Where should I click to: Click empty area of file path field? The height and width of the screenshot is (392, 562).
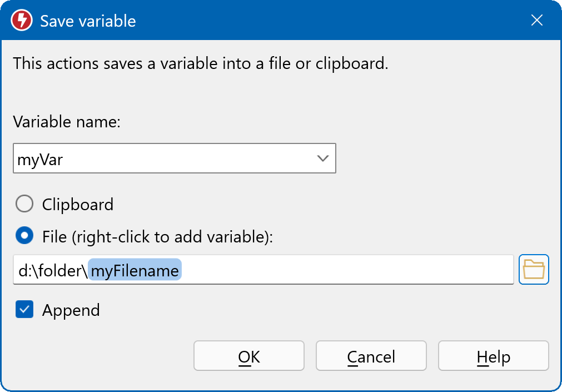click(345, 270)
